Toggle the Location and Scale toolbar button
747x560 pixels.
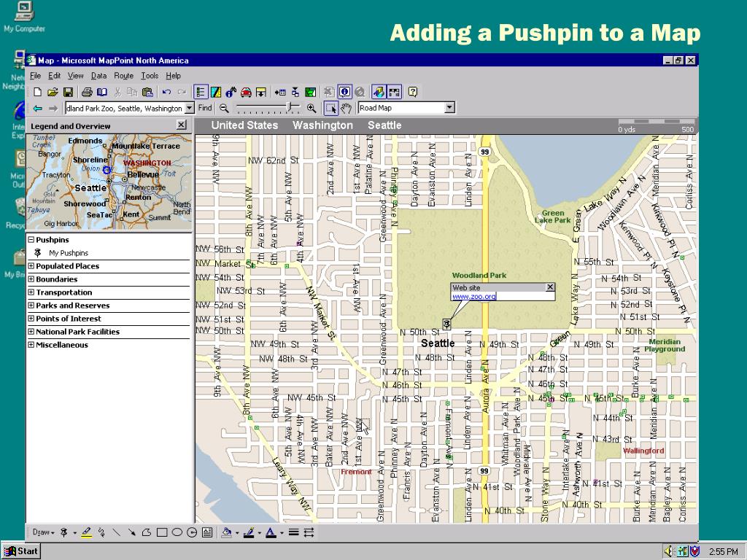(394, 92)
